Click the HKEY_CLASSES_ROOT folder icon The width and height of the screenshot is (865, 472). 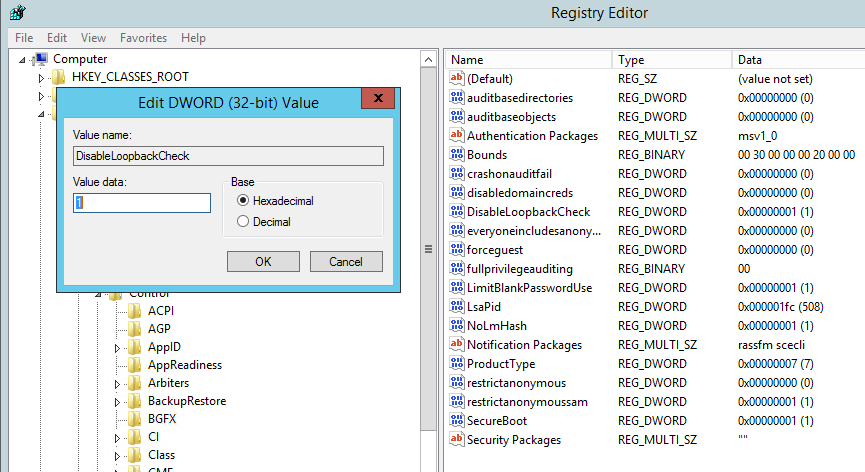tap(58, 77)
